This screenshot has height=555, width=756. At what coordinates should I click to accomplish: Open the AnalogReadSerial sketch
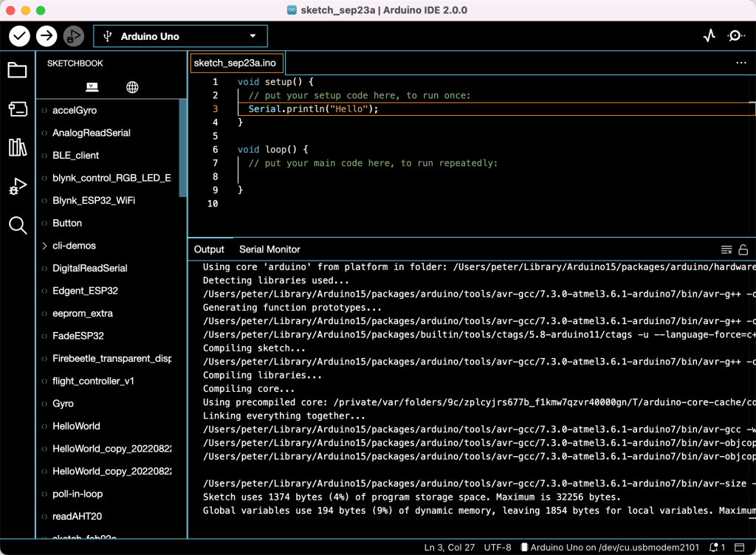point(92,133)
